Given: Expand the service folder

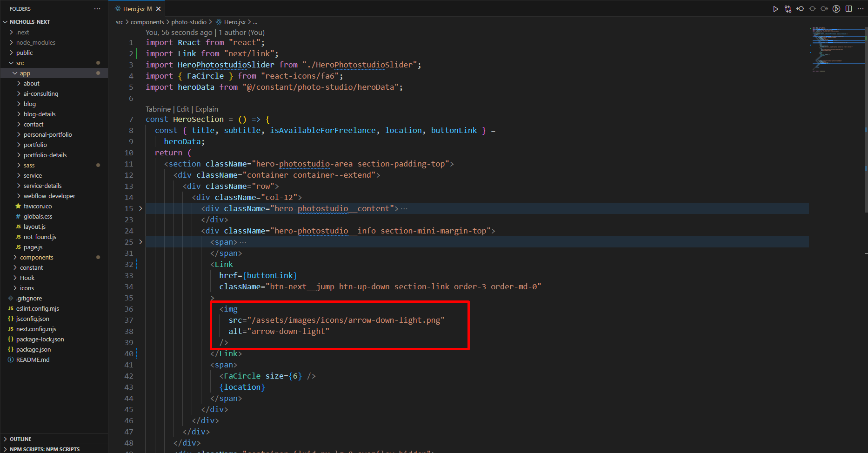Looking at the screenshot, I should coord(33,175).
